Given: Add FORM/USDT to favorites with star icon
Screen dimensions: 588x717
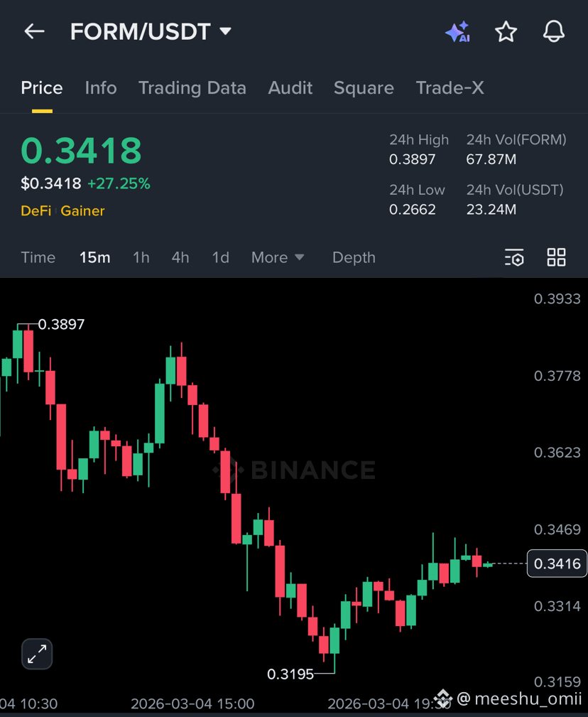Looking at the screenshot, I should [506, 31].
